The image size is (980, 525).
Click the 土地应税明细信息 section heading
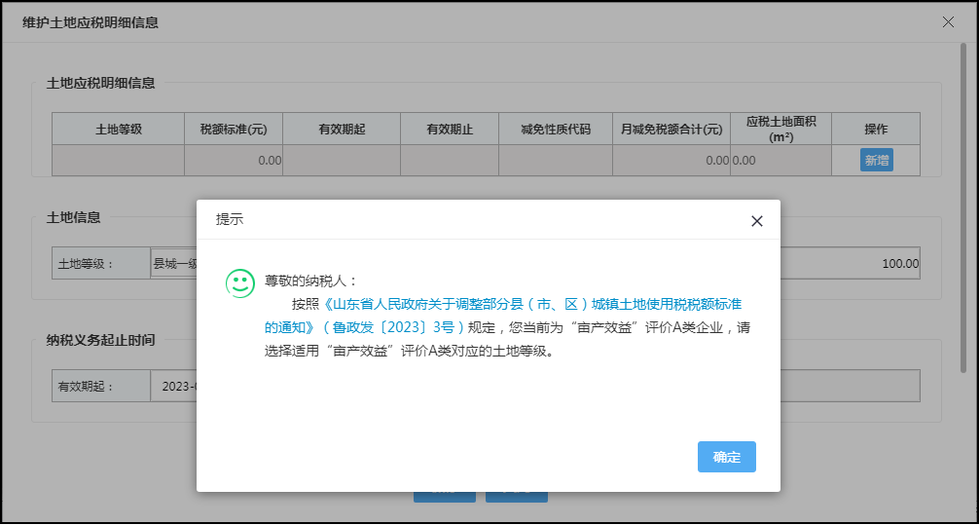[100, 83]
